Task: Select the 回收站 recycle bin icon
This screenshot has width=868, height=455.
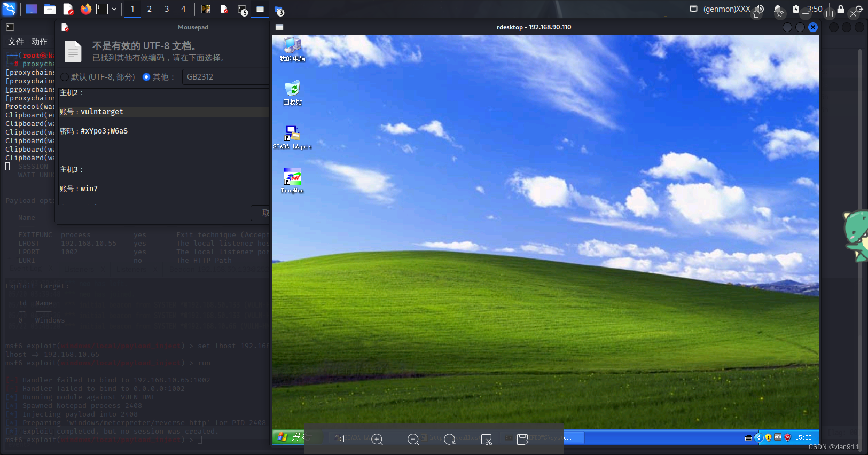Action: 292,93
